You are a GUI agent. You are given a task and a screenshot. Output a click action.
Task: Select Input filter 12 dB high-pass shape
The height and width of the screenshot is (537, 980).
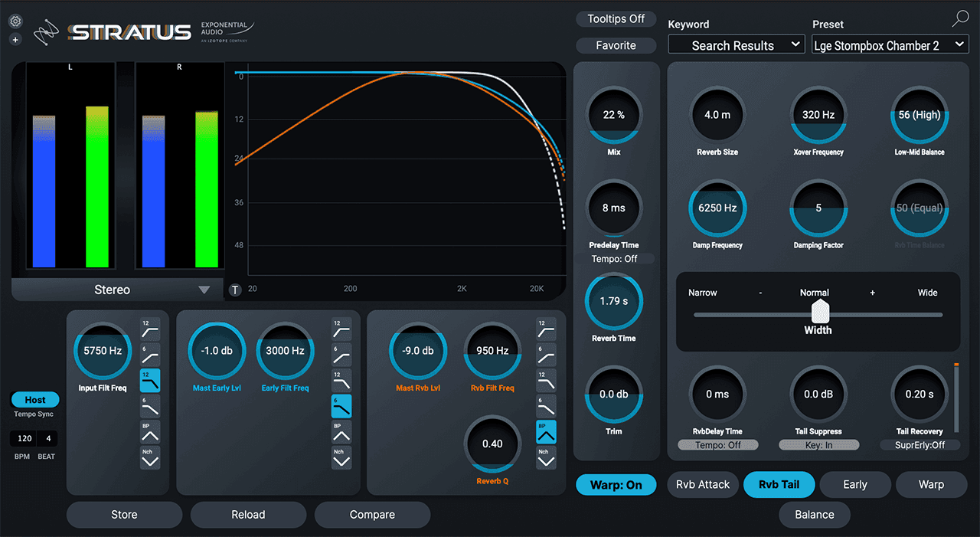[150, 330]
